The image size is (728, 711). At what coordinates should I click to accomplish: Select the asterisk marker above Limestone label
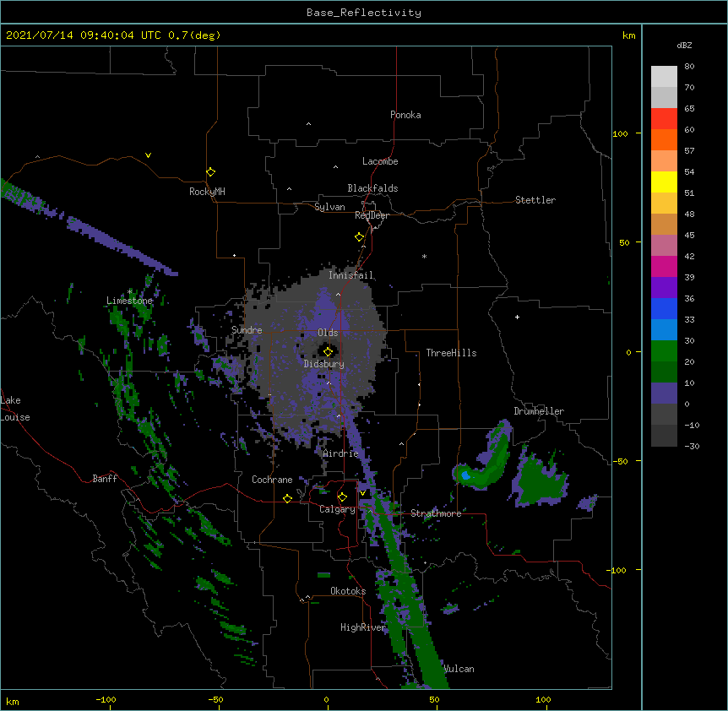[x=130, y=291]
